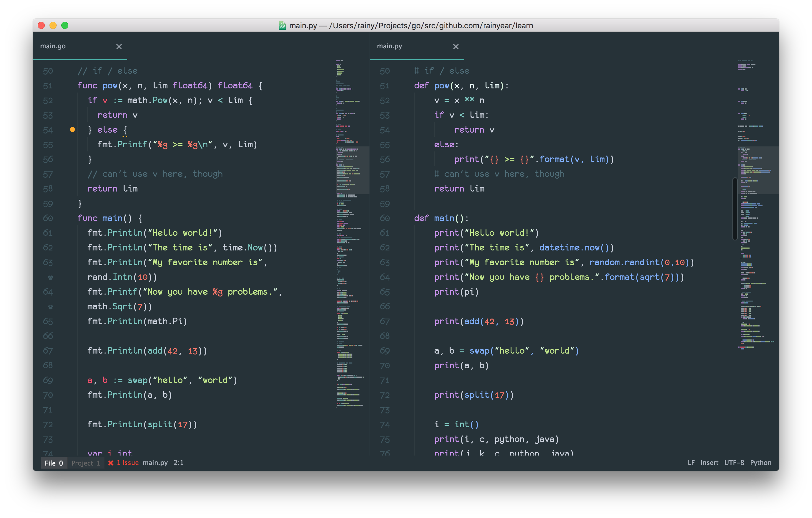Click the paw icon beside line 63
Viewport: 812px width, 518px height.
50,277
